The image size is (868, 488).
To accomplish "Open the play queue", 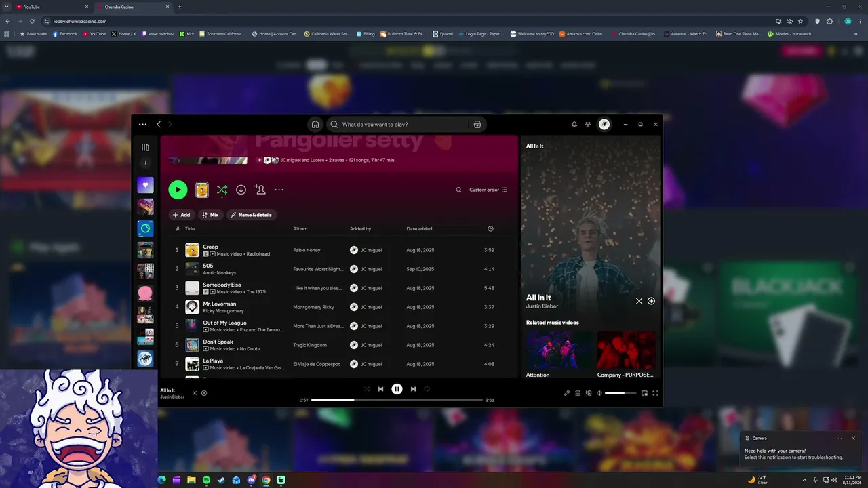I will tap(578, 393).
